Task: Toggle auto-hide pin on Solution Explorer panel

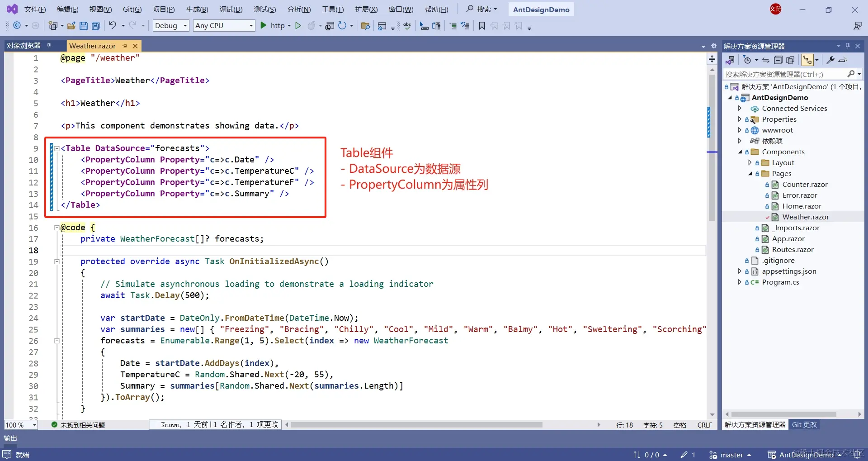Action: click(x=848, y=46)
